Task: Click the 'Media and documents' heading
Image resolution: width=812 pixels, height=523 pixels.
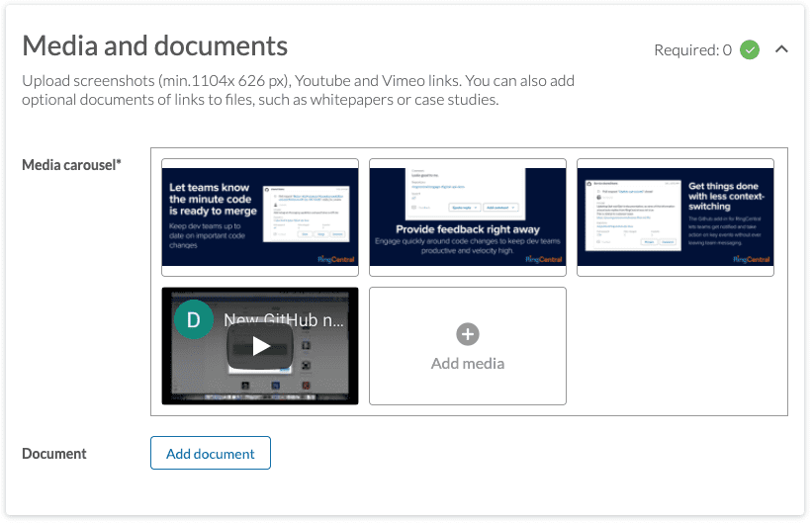Action: tap(155, 45)
